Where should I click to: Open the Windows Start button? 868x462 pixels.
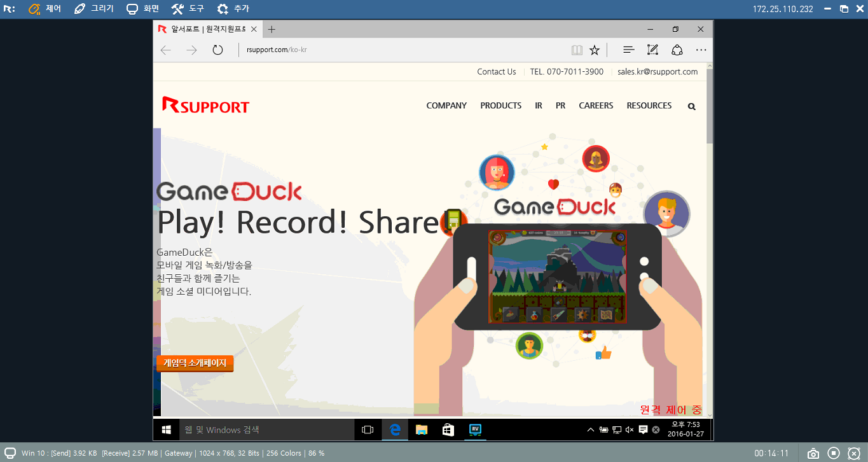(166, 430)
